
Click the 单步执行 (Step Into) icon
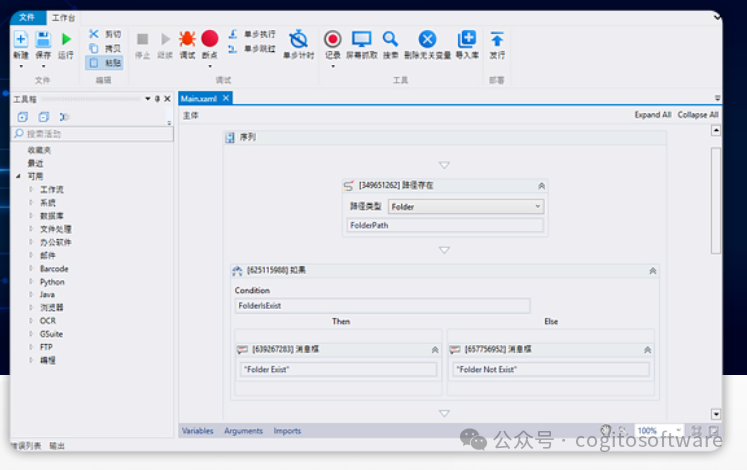(x=232, y=34)
